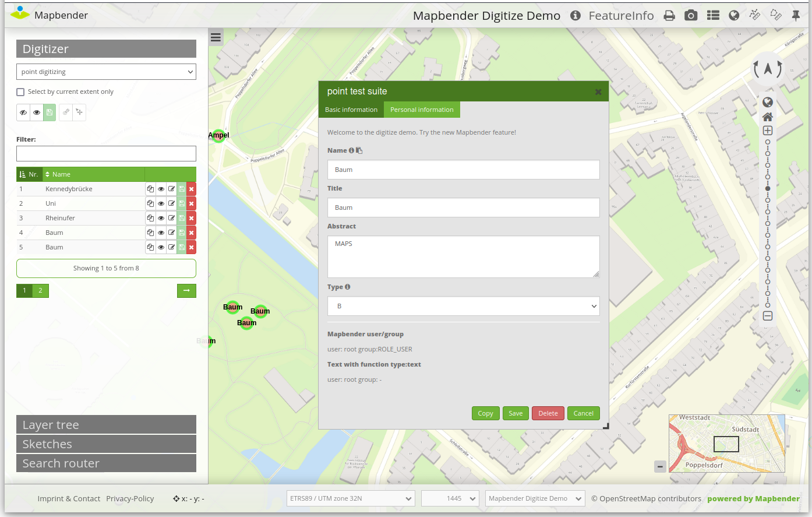Viewport: 812px width, 517px height.
Task: Open the ETRS89 / UTM zone 32N selector
Action: coord(351,498)
